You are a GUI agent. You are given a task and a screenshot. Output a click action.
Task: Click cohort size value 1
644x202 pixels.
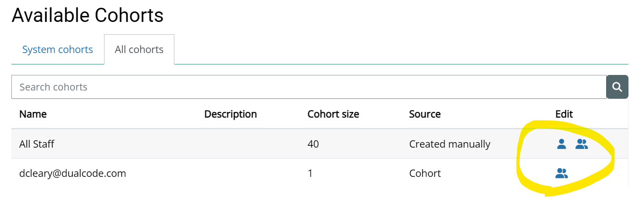point(310,174)
